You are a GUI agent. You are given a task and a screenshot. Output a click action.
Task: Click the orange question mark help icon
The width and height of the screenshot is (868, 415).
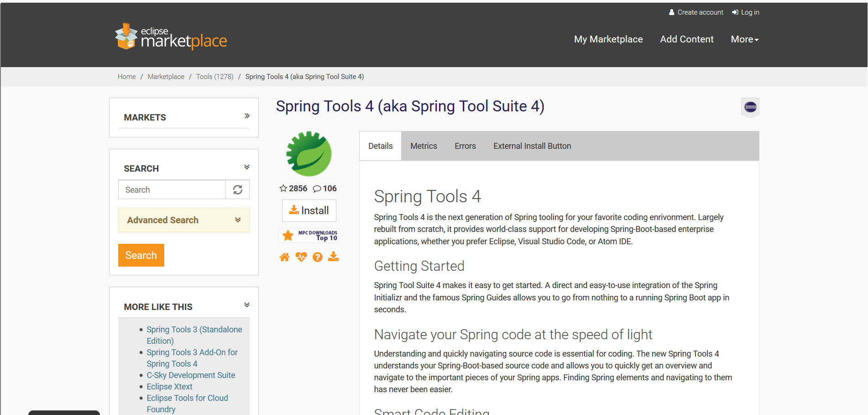coord(318,257)
